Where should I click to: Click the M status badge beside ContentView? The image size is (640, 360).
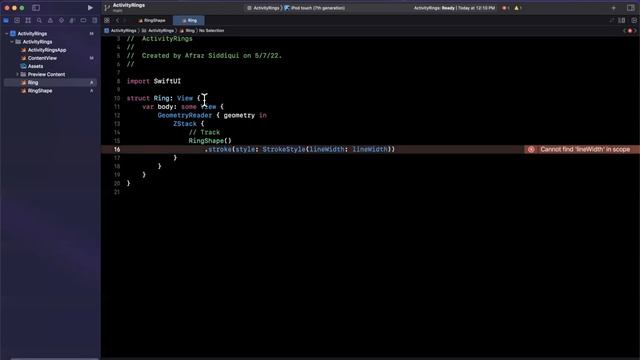point(91,58)
